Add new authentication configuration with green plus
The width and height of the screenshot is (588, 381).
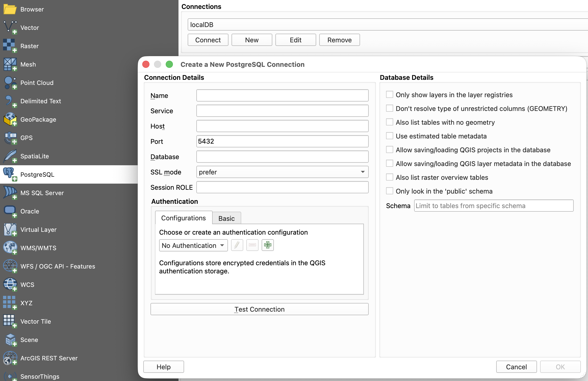(267, 245)
